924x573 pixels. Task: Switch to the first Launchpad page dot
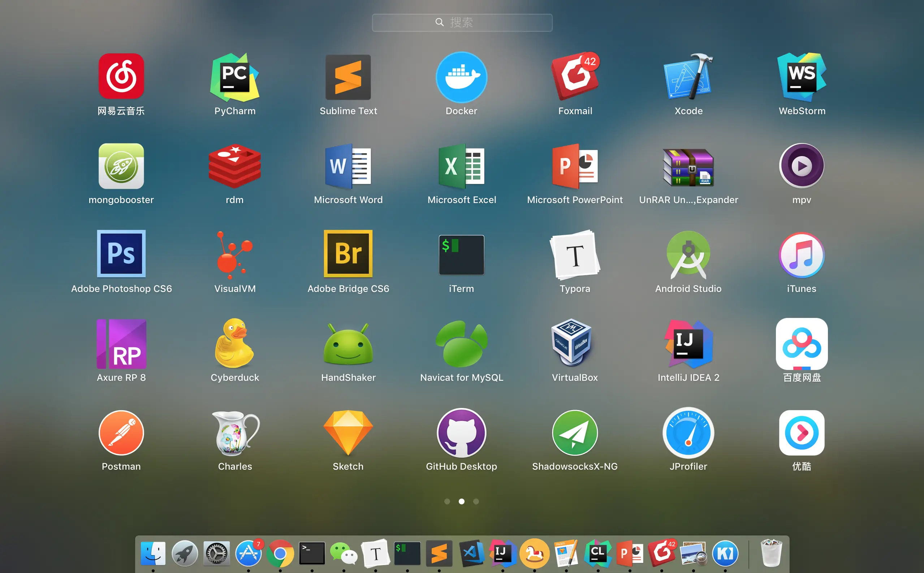[447, 501]
